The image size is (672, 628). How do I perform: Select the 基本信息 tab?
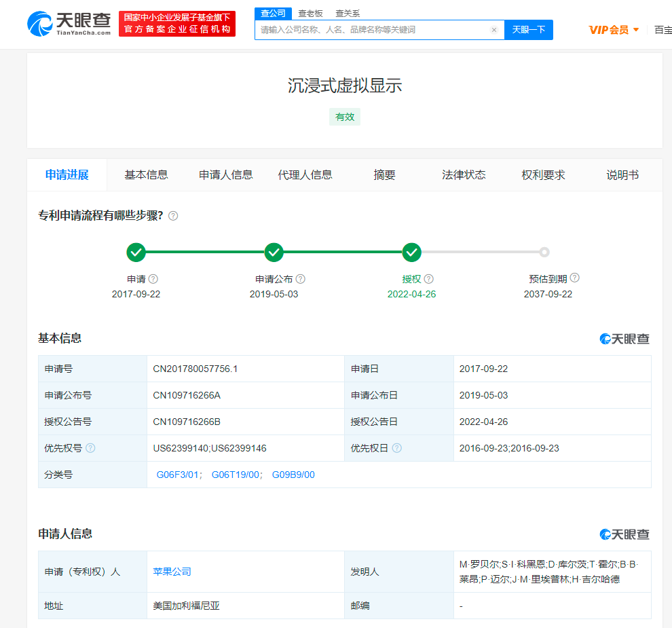146,175
